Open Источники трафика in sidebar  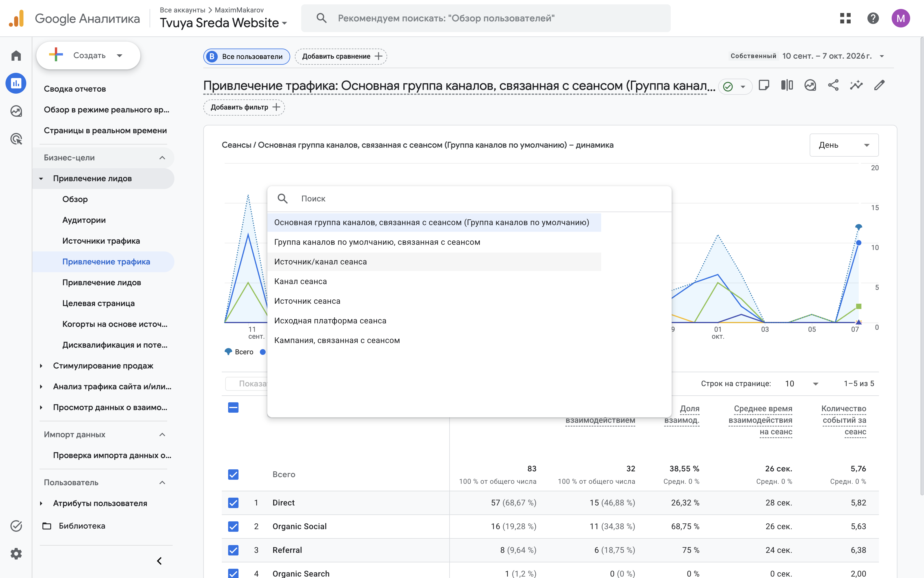[x=101, y=241]
